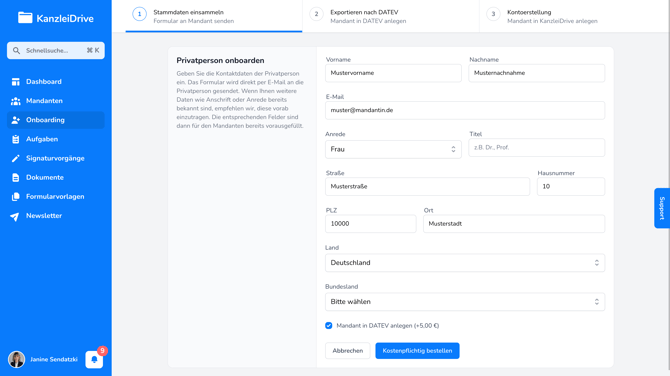Screen dimensions: 670x376
Task: Click Kostenpflichtig bestellen button
Action: coord(417,351)
